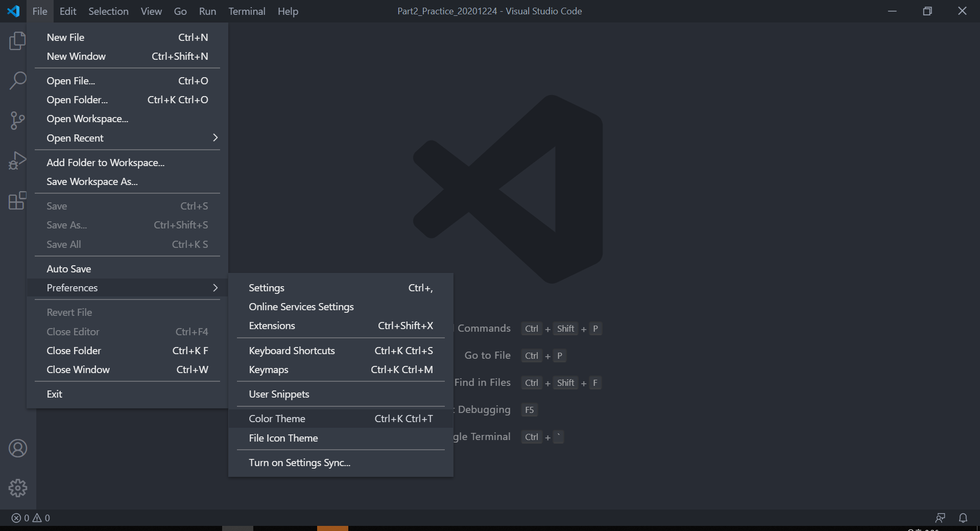This screenshot has height=531, width=980.
Task: Select Add Folder to Workspace...
Action: point(127,163)
